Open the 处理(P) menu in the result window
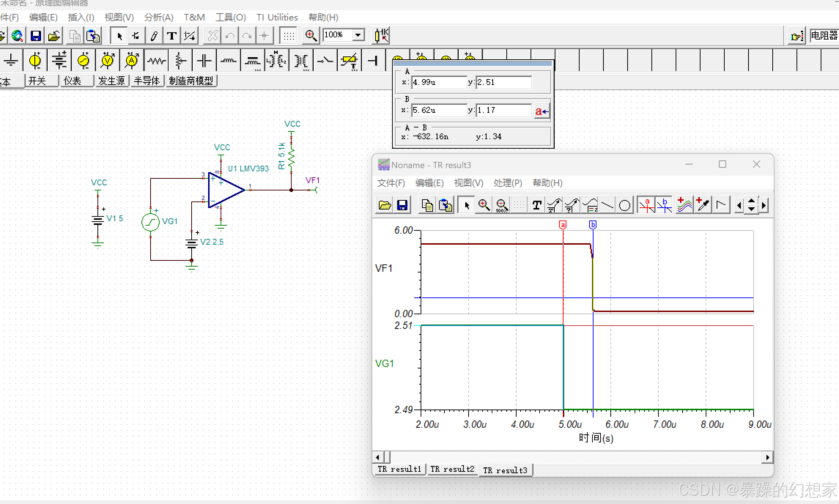The width and height of the screenshot is (839, 504). coord(507,183)
